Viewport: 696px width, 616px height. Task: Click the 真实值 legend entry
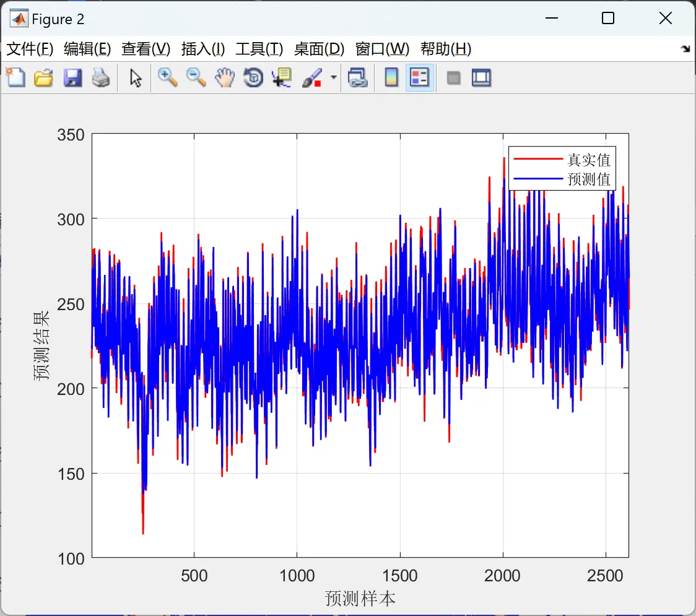point(589,159)
